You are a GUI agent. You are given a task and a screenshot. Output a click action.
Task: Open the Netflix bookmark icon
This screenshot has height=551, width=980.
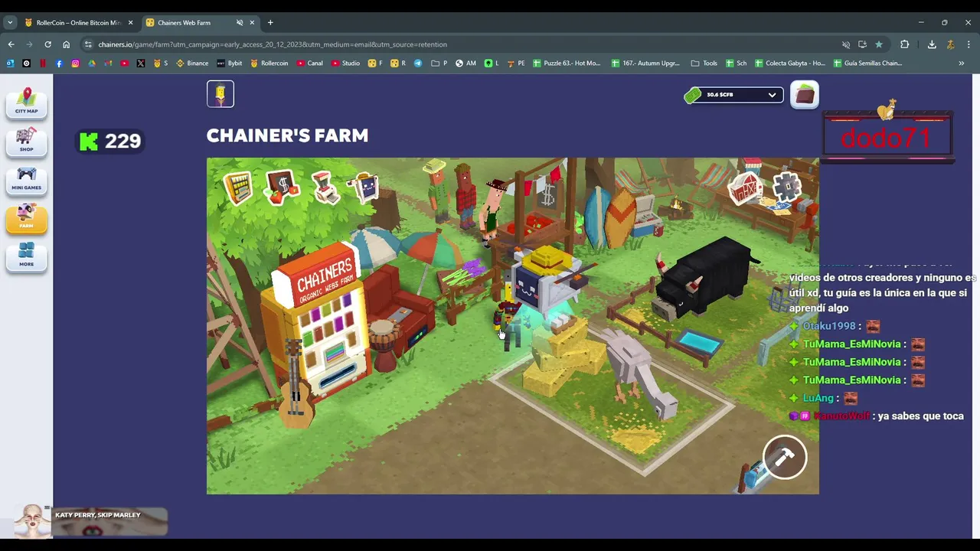tap(43, 63)
